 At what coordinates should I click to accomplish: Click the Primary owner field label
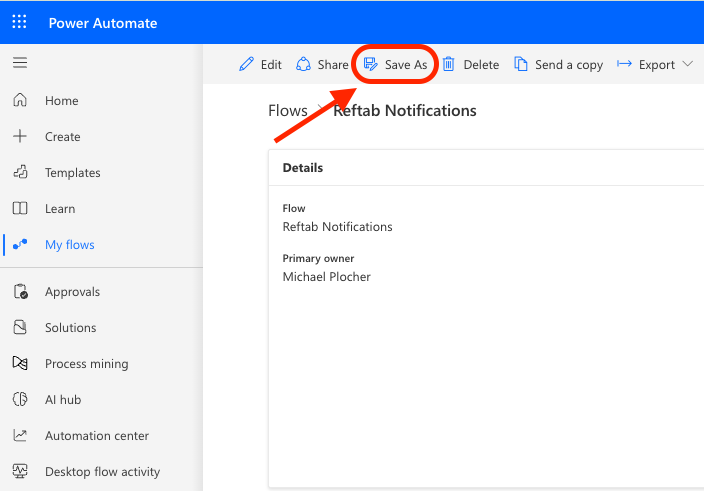tap(318, 259)
